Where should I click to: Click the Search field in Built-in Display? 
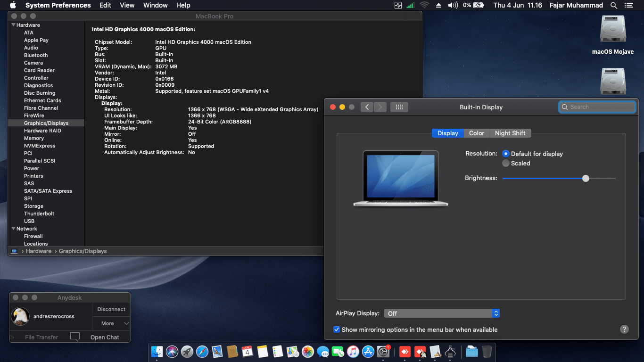coord(597,107)
